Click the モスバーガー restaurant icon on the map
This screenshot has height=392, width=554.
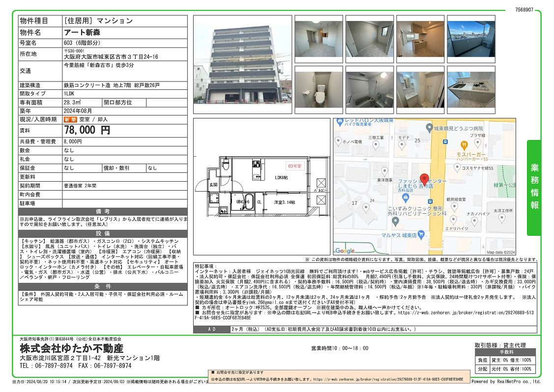tap(464, 145)
